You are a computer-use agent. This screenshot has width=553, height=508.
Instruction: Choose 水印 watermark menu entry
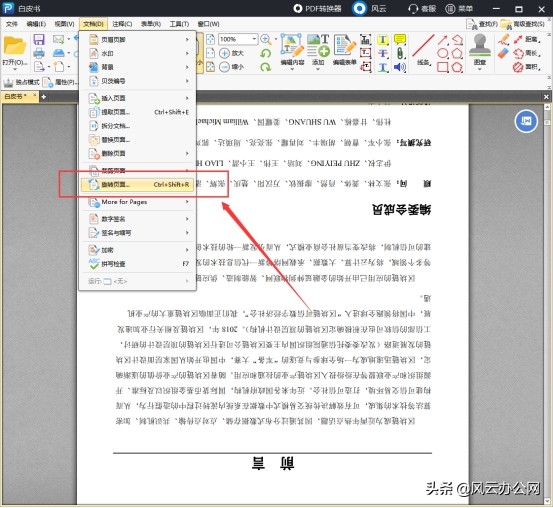point(138,53)
